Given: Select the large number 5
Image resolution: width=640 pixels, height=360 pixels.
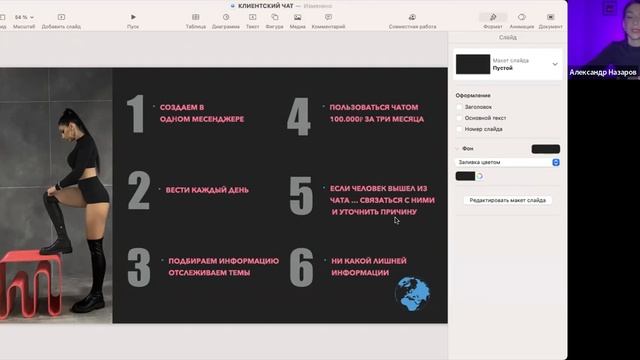Looking at the screenshot, I should click(301, 196).
